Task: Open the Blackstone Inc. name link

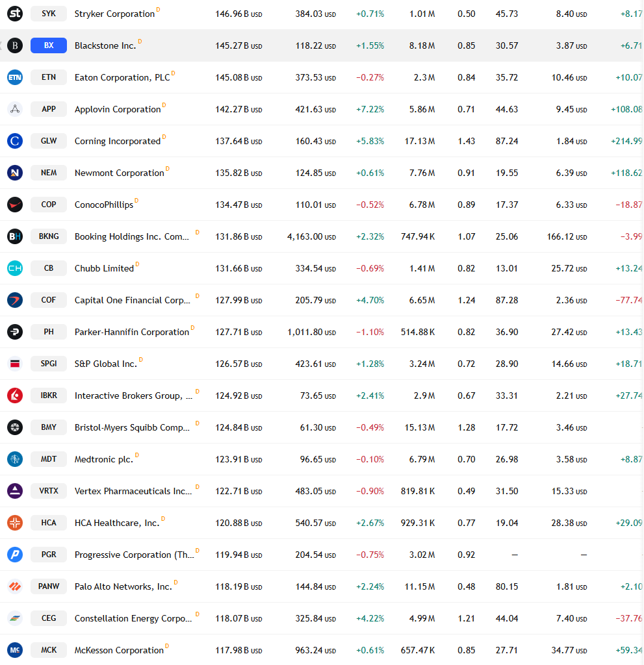Action: pos(105,46)
